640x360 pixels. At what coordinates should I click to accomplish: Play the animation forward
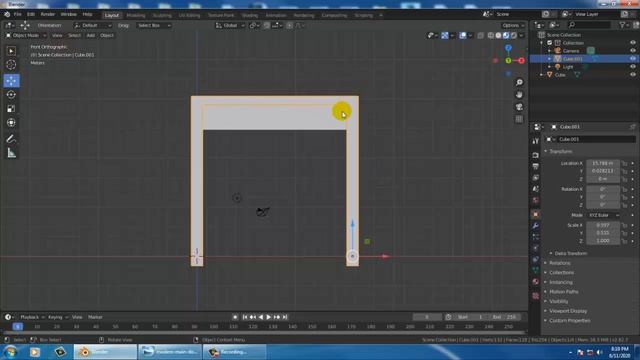(x=269, y=317)
